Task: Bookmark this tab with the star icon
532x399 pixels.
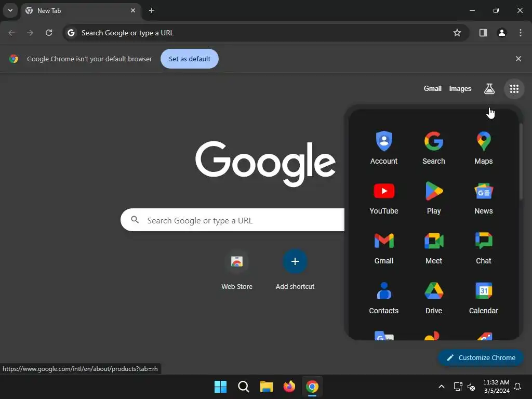Action: pos(457,33)
